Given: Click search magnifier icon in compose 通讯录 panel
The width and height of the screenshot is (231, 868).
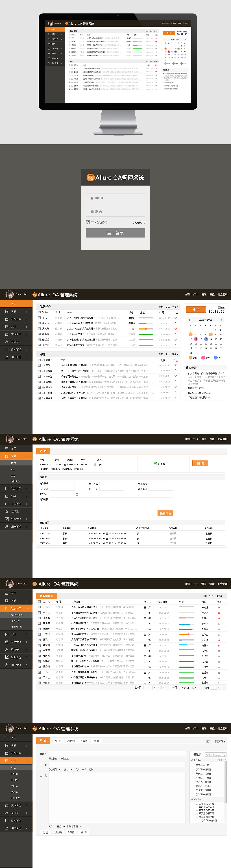Looking at the screenshot, I should 223,754.
